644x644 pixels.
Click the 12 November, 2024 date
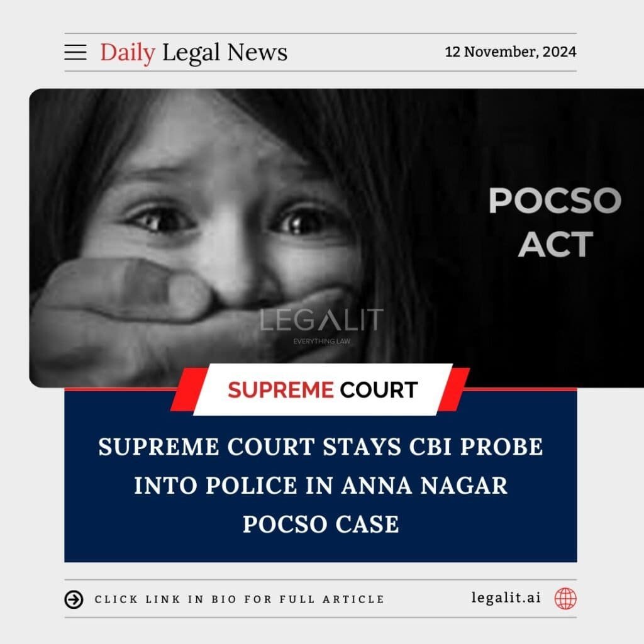tap(511, 52)
